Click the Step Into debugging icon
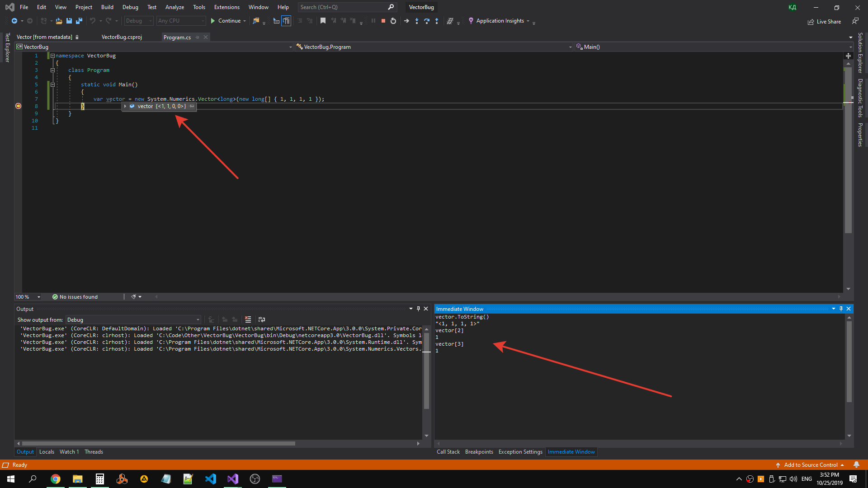This screenshot has height=488, width=868. 417,21
